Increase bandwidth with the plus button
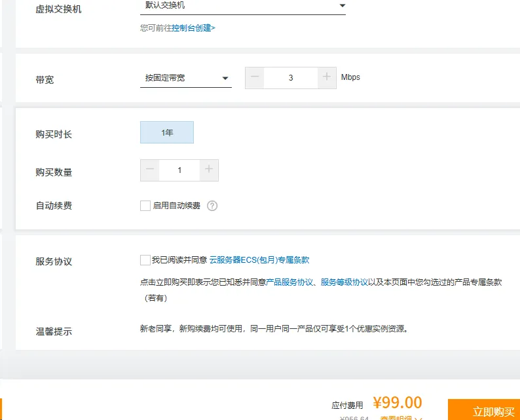Screen dimensions: 520x420 tap(327, 78)
